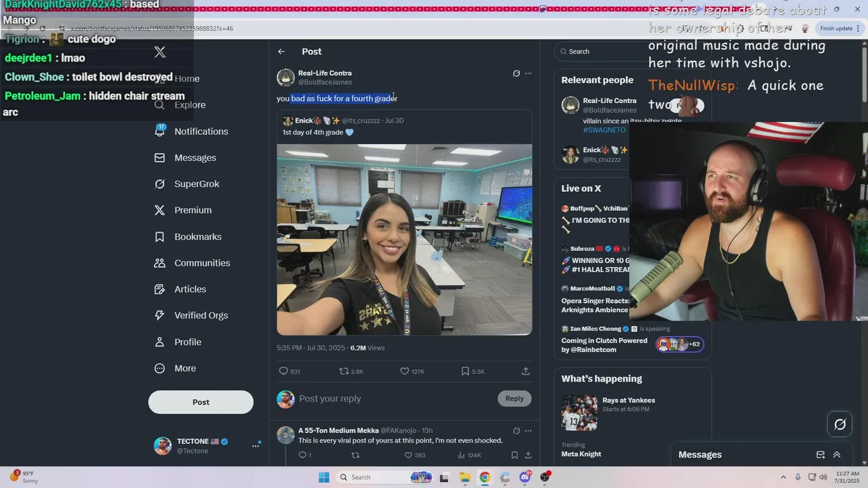The width and height of the screenshot is (868, 488).
Task: Click the More circle icon in sidebar
Action: coord(160,368)
